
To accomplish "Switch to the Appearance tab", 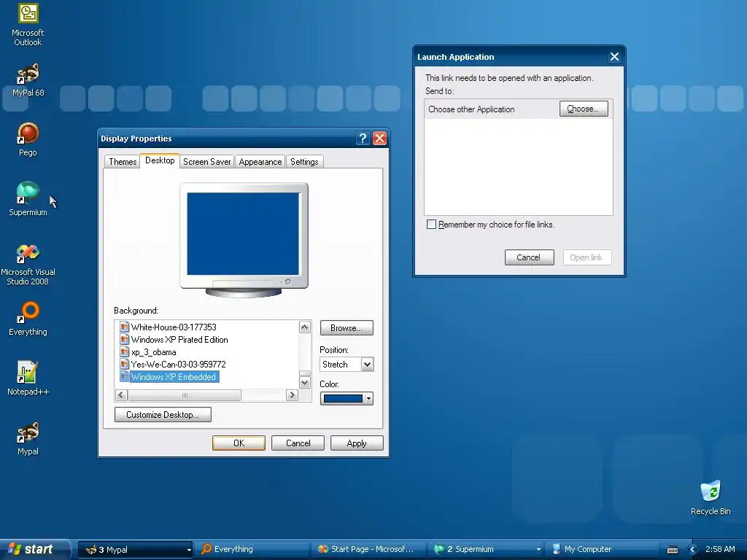I will click(260, 162).
